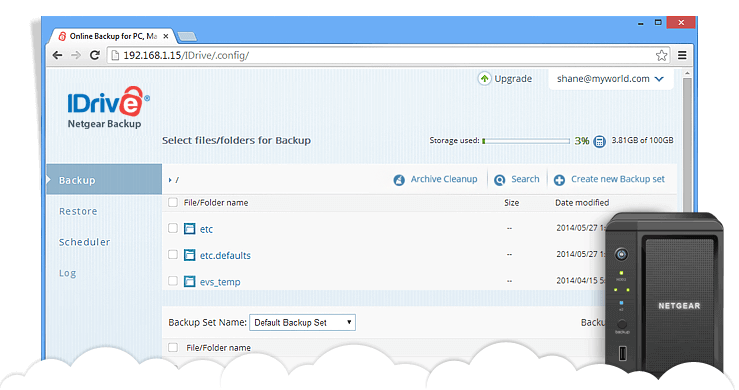Screen dimensions: 739x390
Task: Click the root path breadcrumb arrow
Action: [x=170, y=180]
